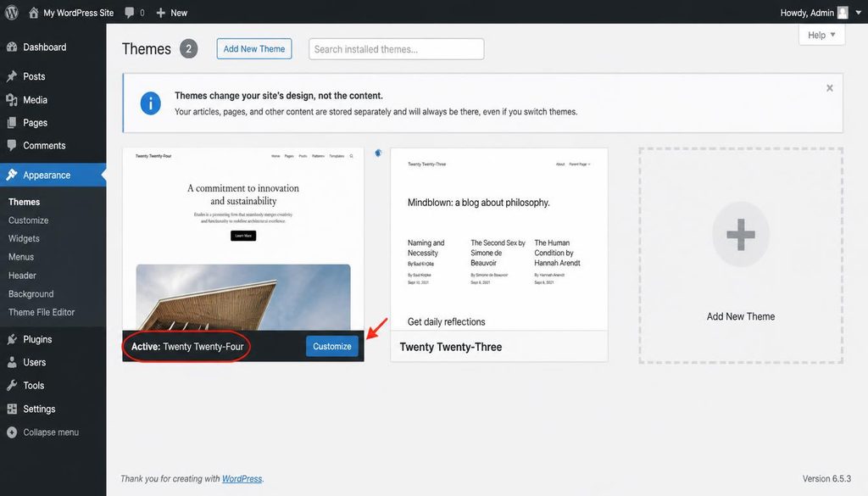Click the Pages icon in sidebar
The width and height of the screenshot is (868, 496).
pyautogui.click(x=12, y=123)
